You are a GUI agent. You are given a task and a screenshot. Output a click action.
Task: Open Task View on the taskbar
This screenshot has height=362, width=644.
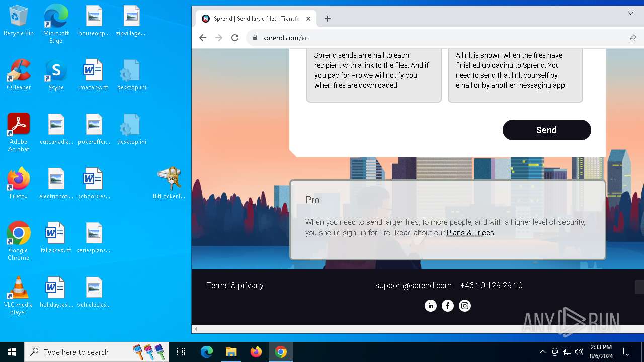tap(181, 352)
